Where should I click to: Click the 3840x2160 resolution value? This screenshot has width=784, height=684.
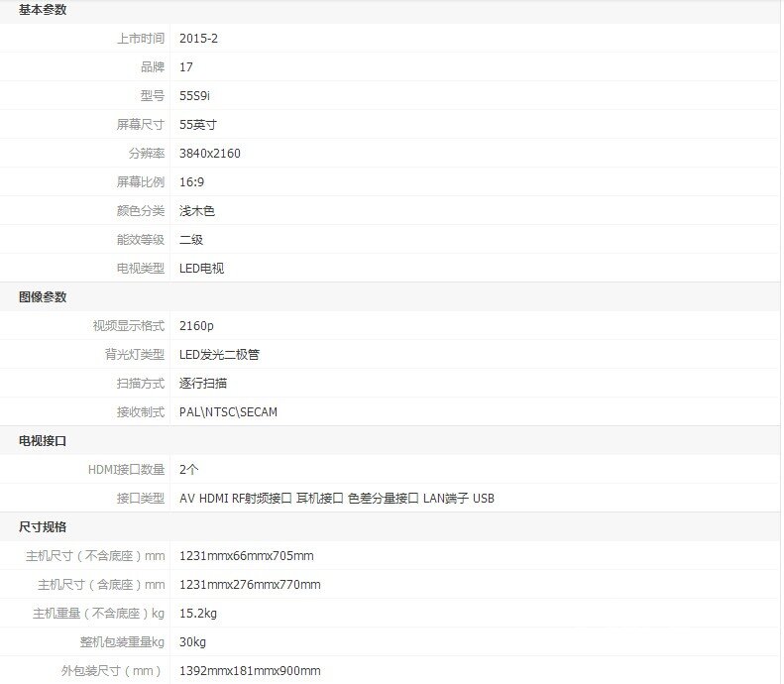210,154
